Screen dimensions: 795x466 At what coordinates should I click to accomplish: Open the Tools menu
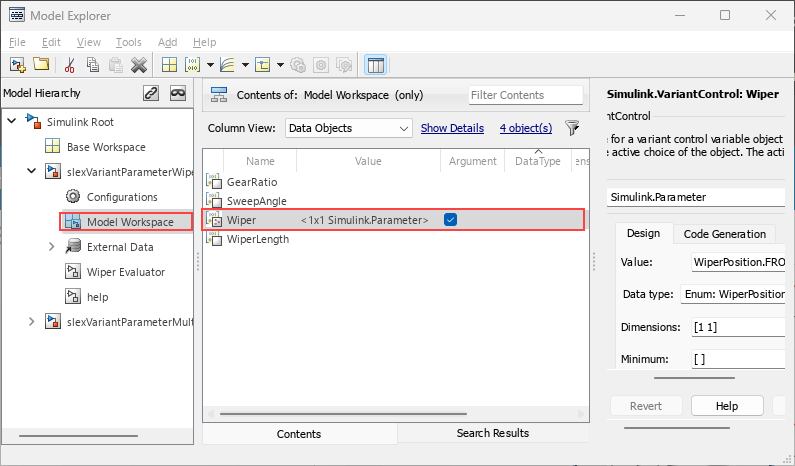click(x=128, y=42)
